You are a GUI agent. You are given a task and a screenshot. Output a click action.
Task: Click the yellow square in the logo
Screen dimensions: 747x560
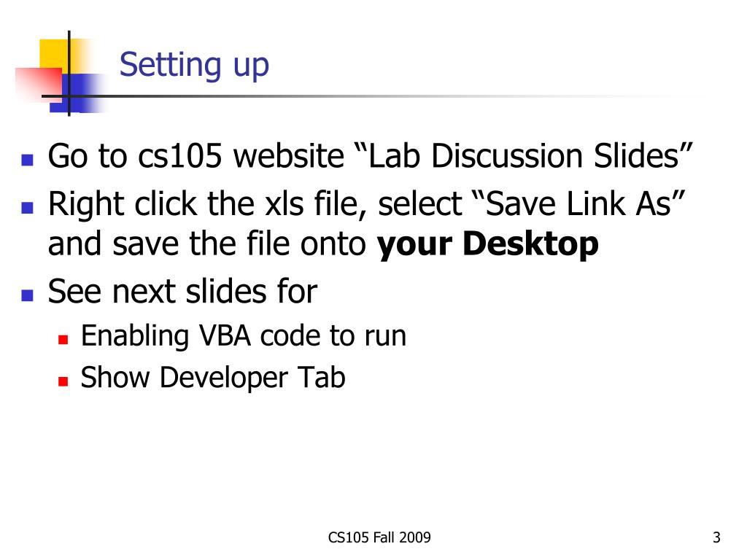pos(55,55)
